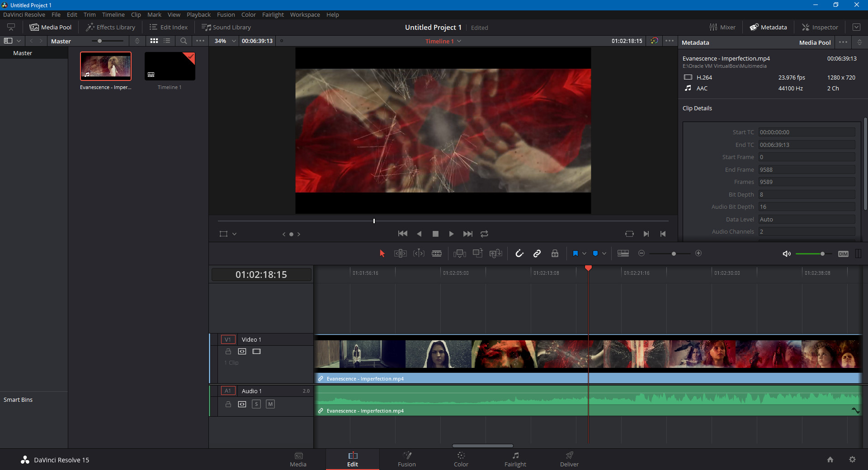Open the Sound Library panel
Screen dimensions: 868x470
coord(226,27)
